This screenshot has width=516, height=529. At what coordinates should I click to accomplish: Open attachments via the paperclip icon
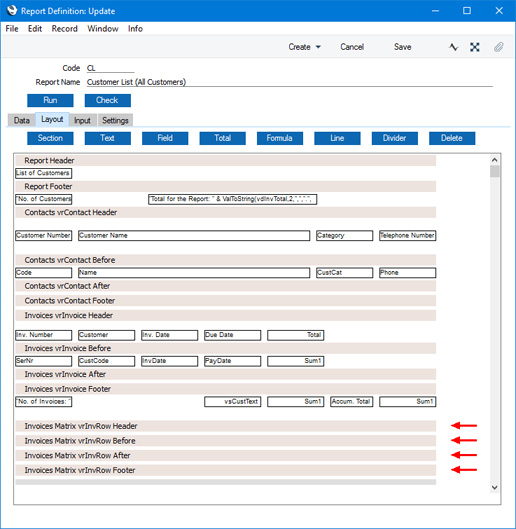click(498, 47)
